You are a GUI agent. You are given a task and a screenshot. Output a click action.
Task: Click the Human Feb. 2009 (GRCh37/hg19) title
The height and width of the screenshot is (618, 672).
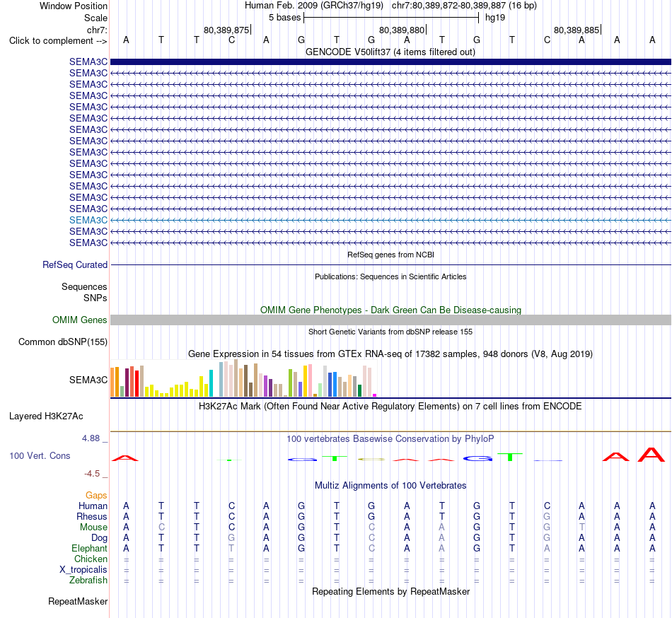[x=313, y=6]
